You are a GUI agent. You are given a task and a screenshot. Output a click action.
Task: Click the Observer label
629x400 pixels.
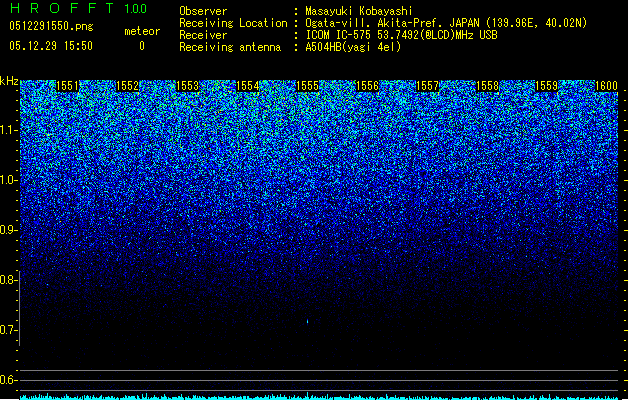(x=203, y=11)
